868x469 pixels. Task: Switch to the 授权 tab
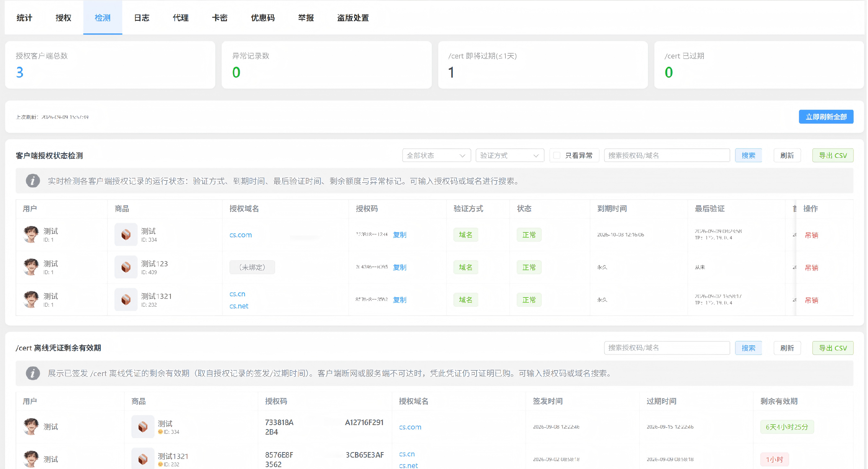(x=63, y=18)
